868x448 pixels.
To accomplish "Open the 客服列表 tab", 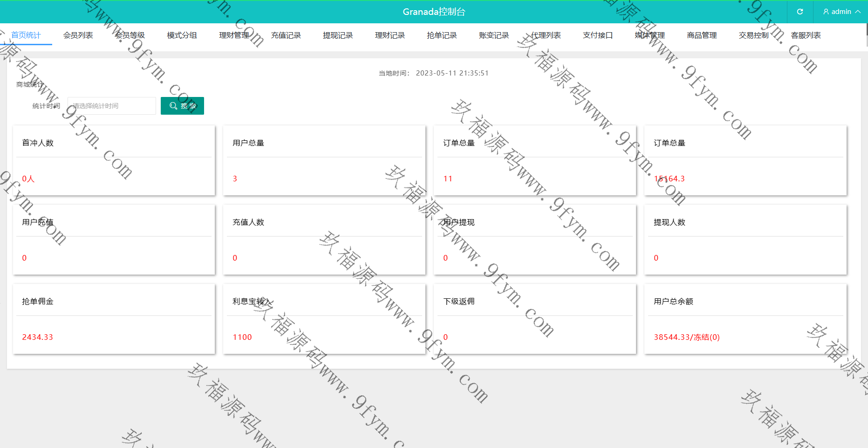I will 806,35.
